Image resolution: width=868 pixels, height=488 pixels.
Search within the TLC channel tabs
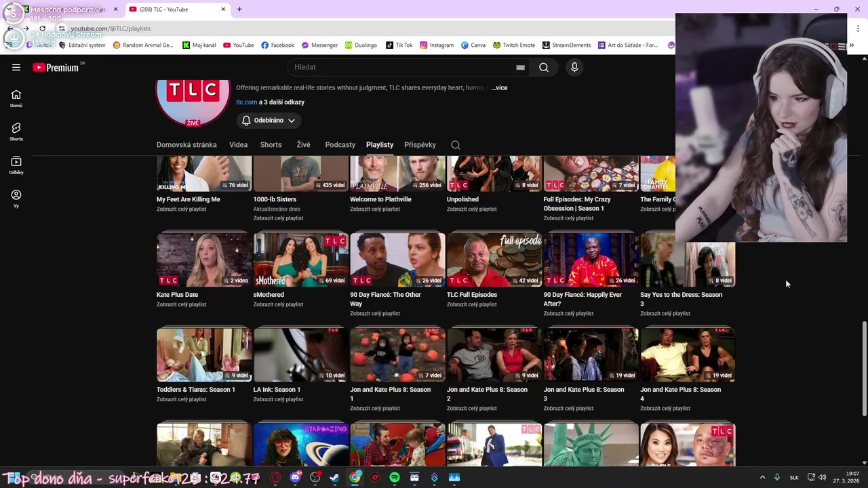[x=456, y=144]
